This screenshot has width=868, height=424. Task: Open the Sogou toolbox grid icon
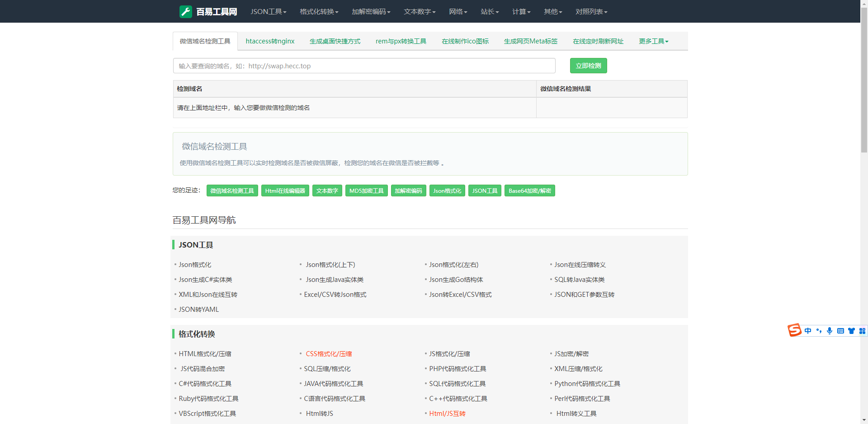coord(862,331)
